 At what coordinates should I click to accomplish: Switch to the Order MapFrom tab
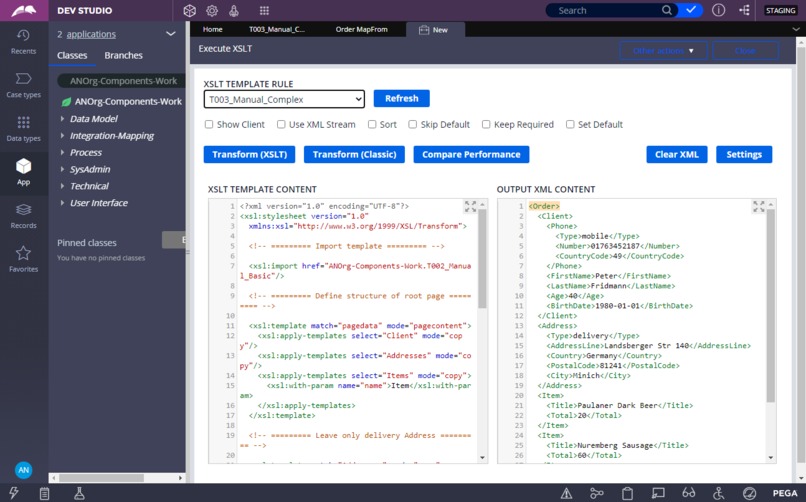362,29
